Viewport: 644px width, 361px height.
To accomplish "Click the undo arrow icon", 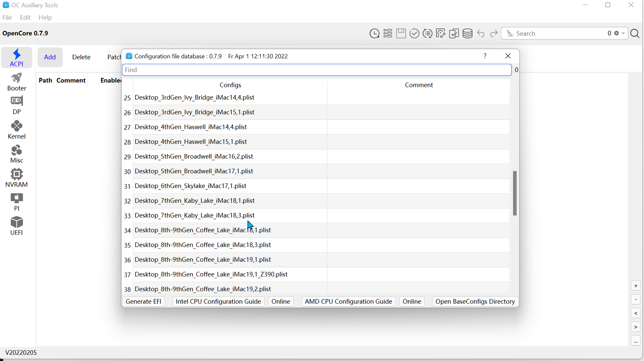I will pos(481,34).
